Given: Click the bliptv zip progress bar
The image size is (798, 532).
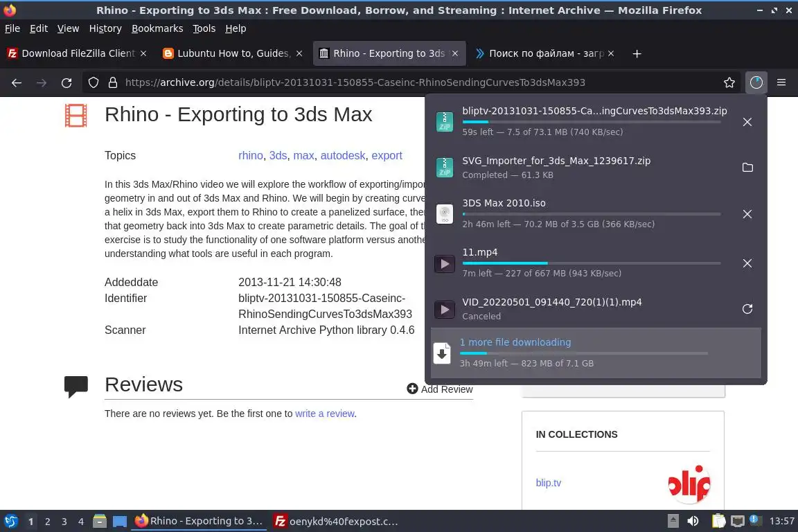Looking at the screenshot, I should (592, 122).
